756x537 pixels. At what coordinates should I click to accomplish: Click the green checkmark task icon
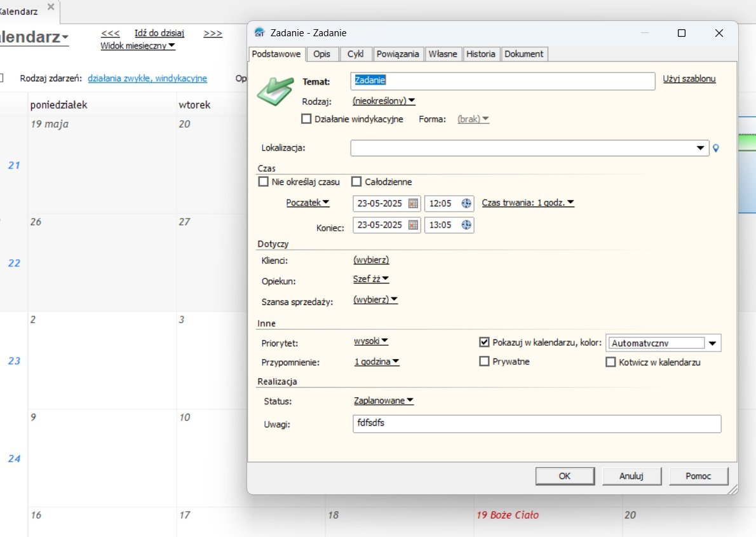coord(274,92)
